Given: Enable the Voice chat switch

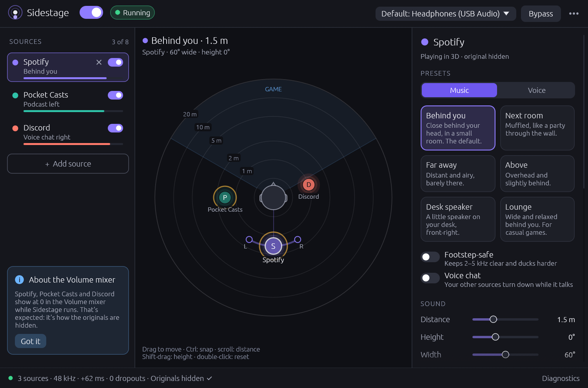Looking at the screenshot, I should pos(430,278).
